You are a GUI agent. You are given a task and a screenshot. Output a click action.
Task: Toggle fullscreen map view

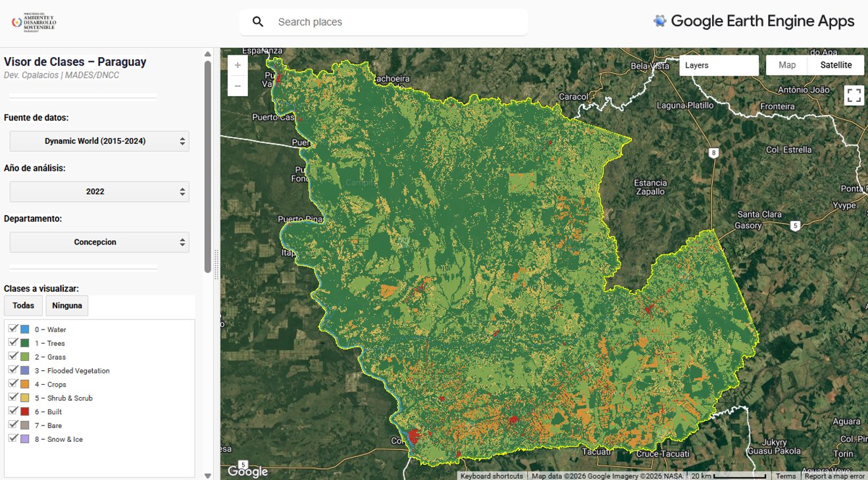(854, 95)
